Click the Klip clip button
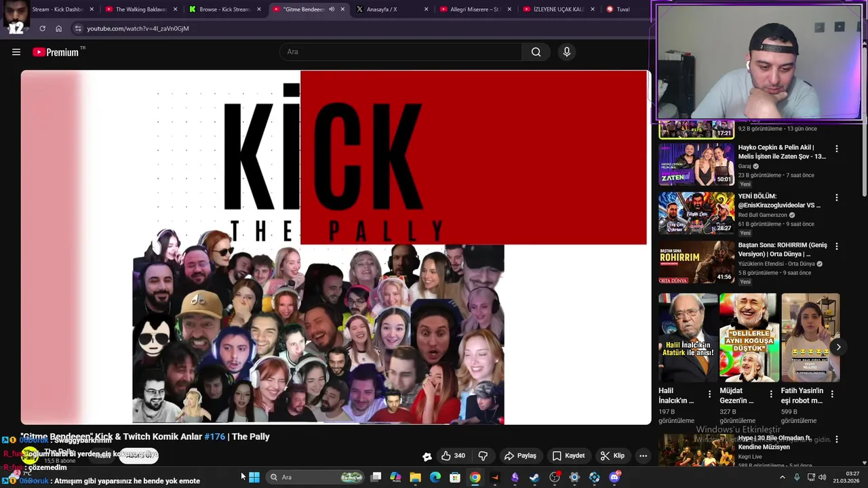 click(x=612, y=455)
